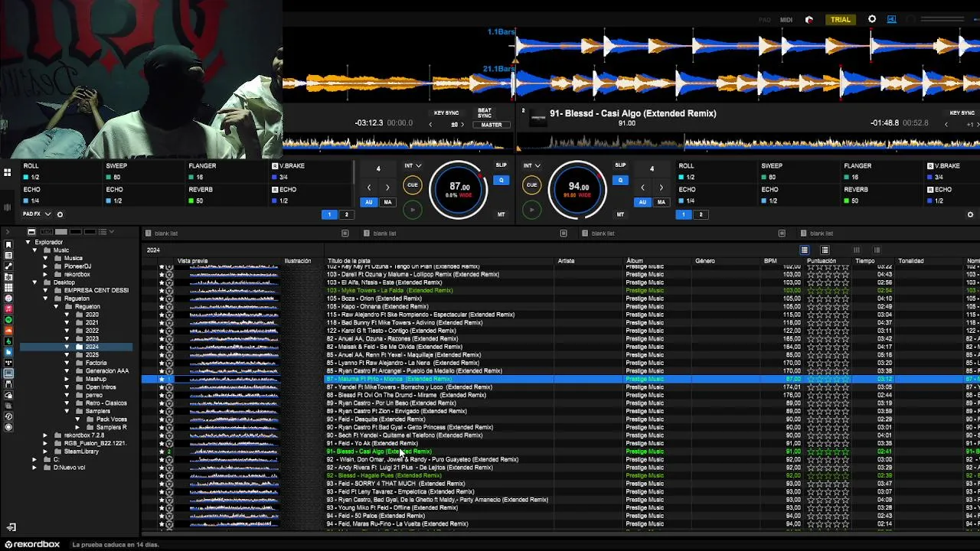Screen dimensions: 980x551
Task: Toggle deck 2 quantize Q button
Action: 620,181
